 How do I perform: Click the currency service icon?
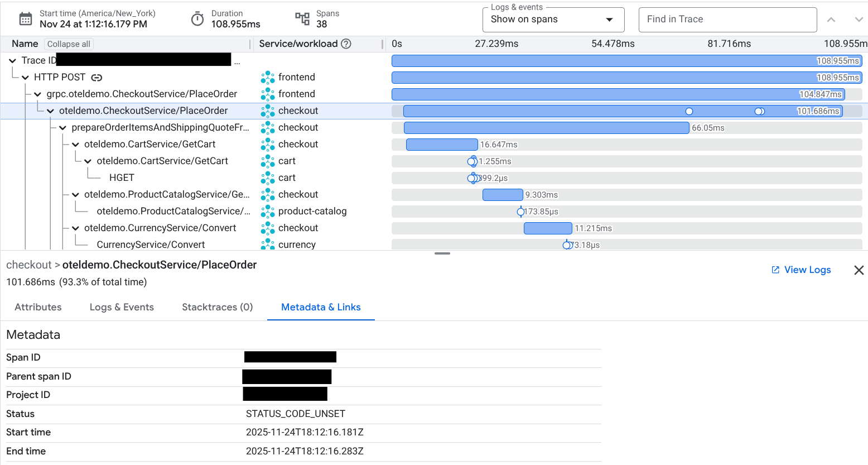[268, 245]
